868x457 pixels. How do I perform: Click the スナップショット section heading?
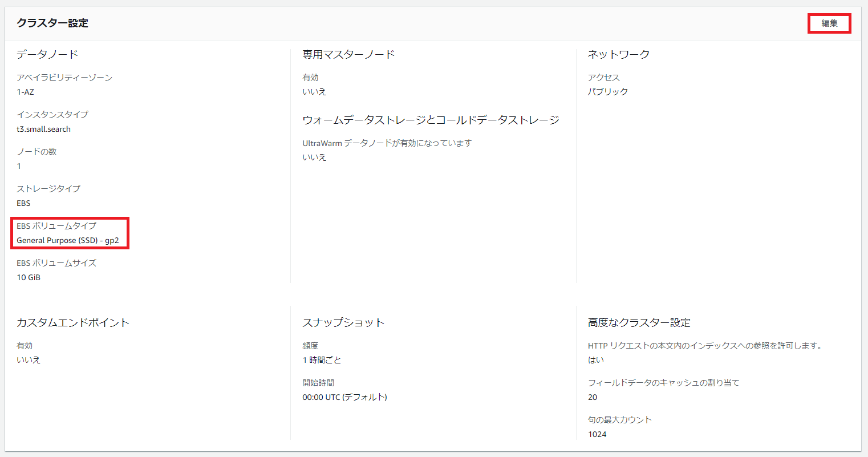click(x=343, y=323)
